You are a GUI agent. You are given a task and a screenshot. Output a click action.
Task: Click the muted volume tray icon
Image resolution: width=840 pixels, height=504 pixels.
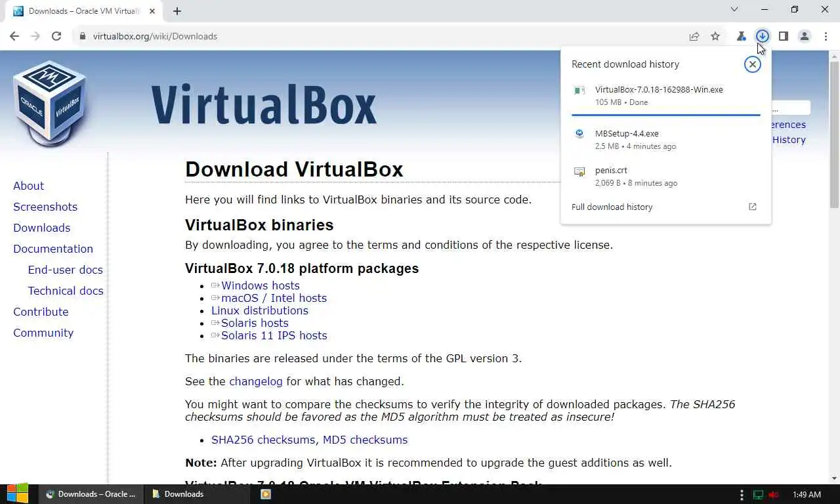click(x=774, y=495)
